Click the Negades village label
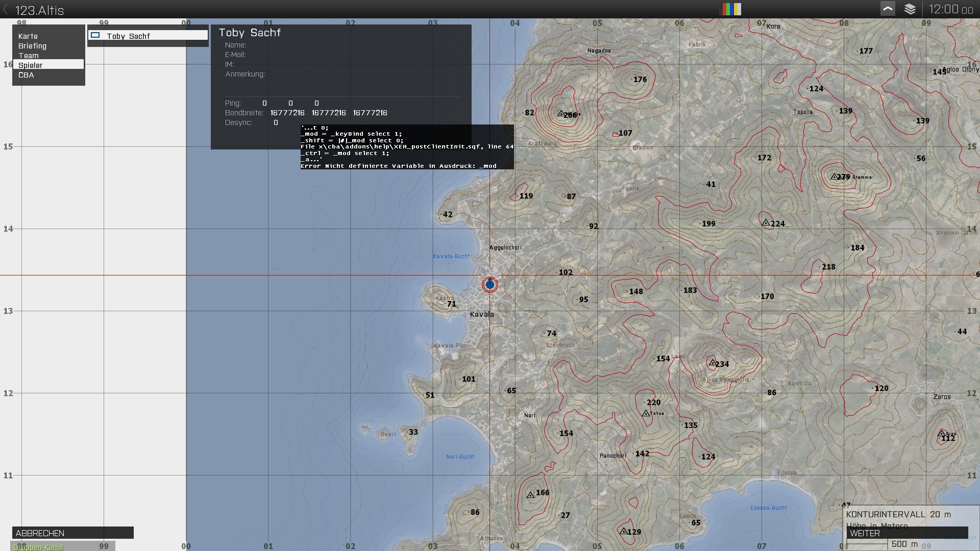Image resolution: width=980 pixels, height=551 pixels. [599, 51]
